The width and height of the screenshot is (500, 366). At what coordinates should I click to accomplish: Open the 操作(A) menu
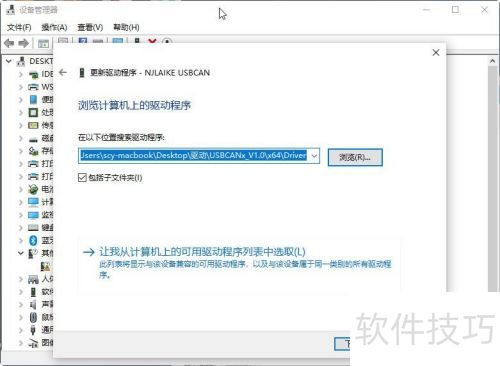(54, 27)
